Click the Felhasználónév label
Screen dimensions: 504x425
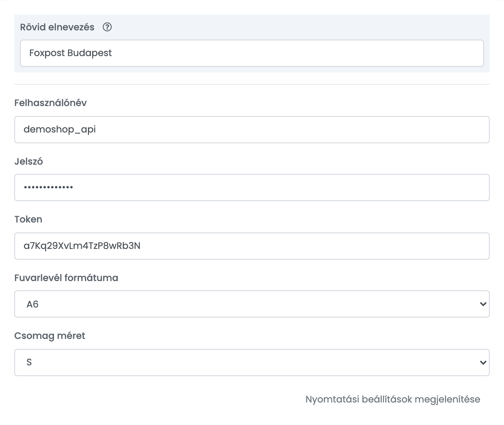tap(50, 103)
